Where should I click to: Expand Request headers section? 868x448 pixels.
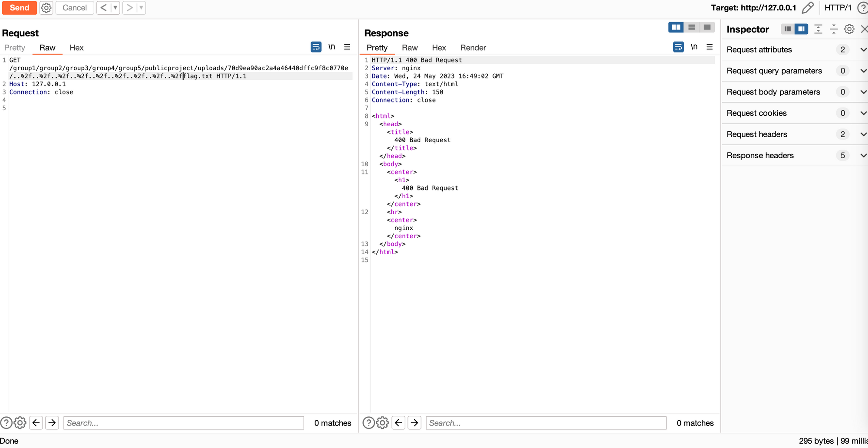[795, 134]
